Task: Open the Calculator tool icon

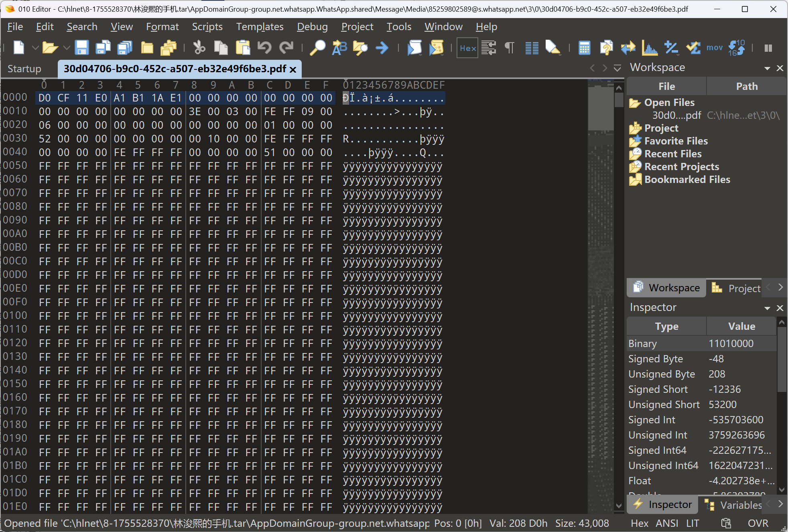Action: coord(584,48)
